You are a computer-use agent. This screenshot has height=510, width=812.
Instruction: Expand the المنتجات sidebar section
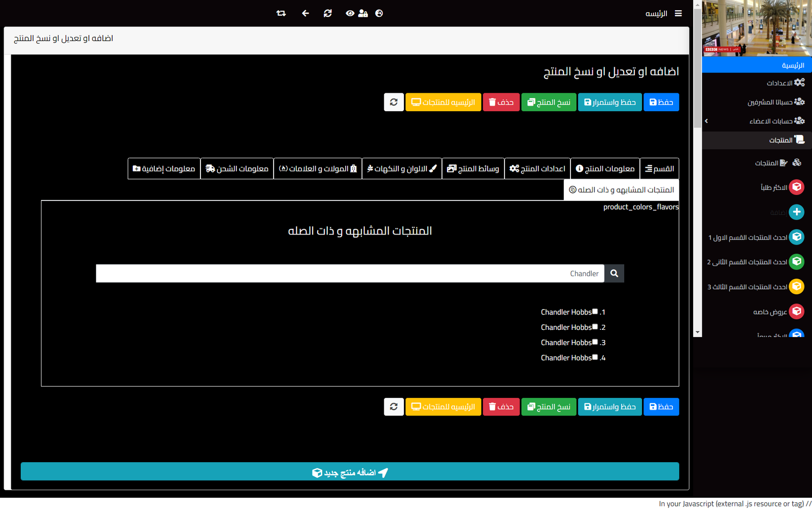781,140
